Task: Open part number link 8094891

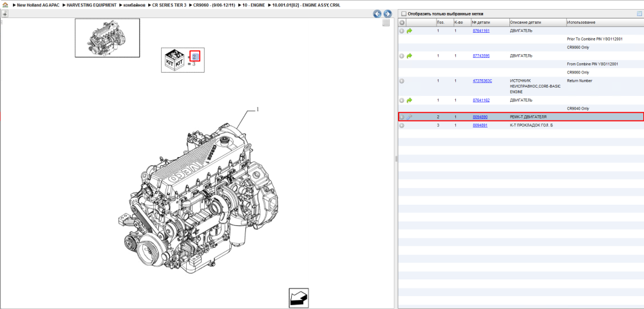Action: point(480,125)
